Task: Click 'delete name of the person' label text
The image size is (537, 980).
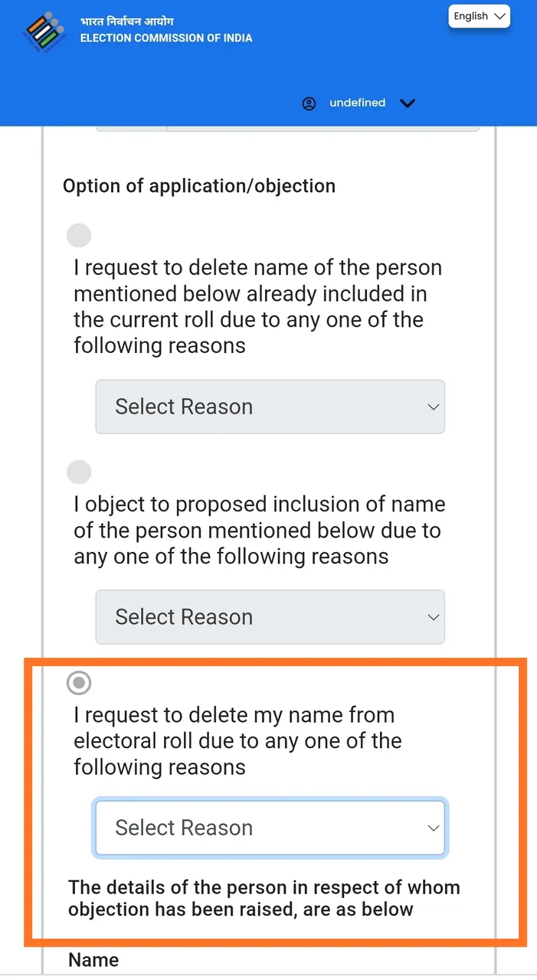Action: coord(258,307)
